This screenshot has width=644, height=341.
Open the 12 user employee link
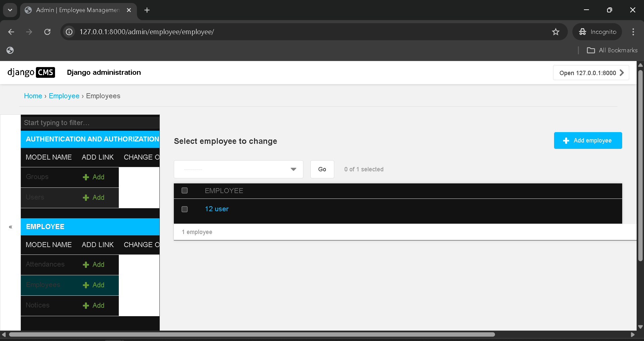pyautogui.click(x=216, y=209)
